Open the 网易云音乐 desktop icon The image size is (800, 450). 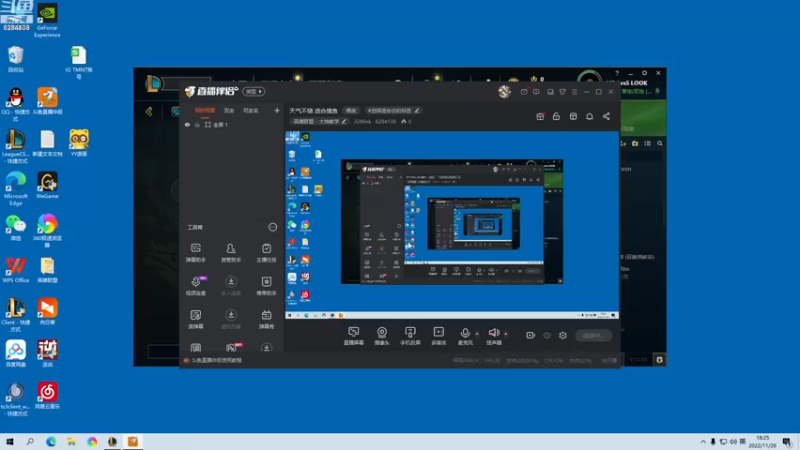tap(47, 396)
